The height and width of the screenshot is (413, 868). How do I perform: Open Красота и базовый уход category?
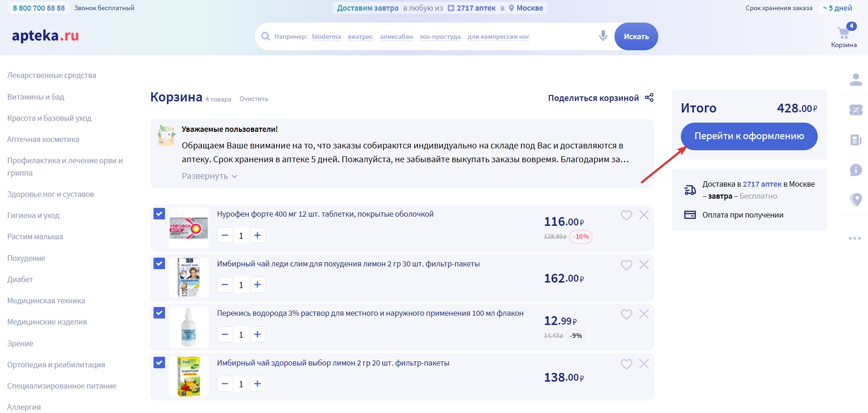[x=49, y=118]
